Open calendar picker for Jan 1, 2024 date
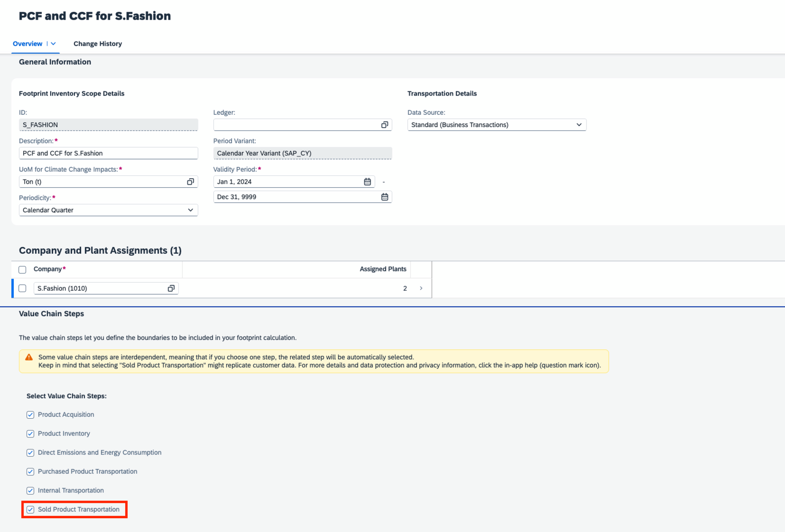Viewport: 785px width, 532px height. [367, 182]
